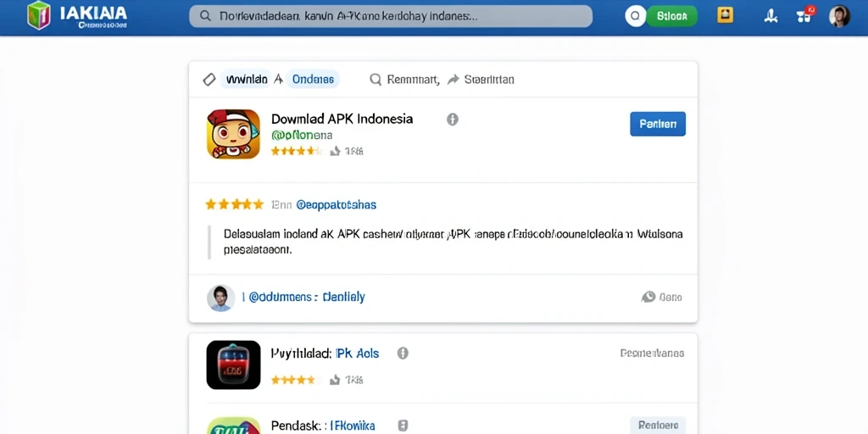
Task: Select the Wwnlab filter tab
Action: pos(247,80)
